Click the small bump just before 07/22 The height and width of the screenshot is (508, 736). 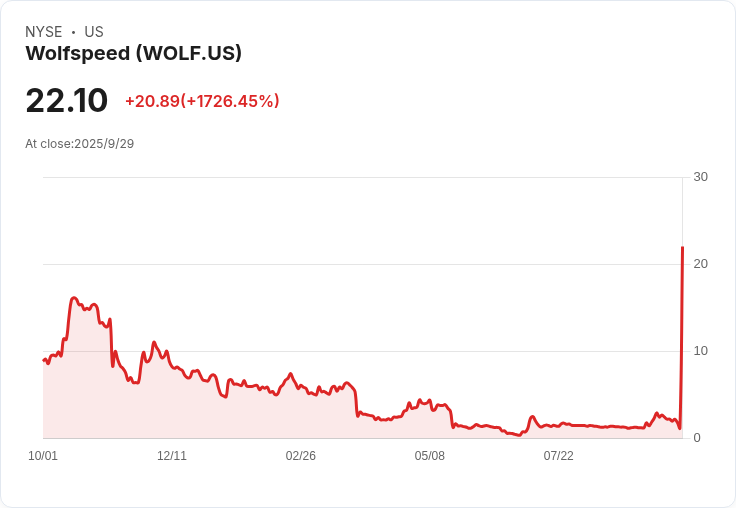click(x=532, y=416)
